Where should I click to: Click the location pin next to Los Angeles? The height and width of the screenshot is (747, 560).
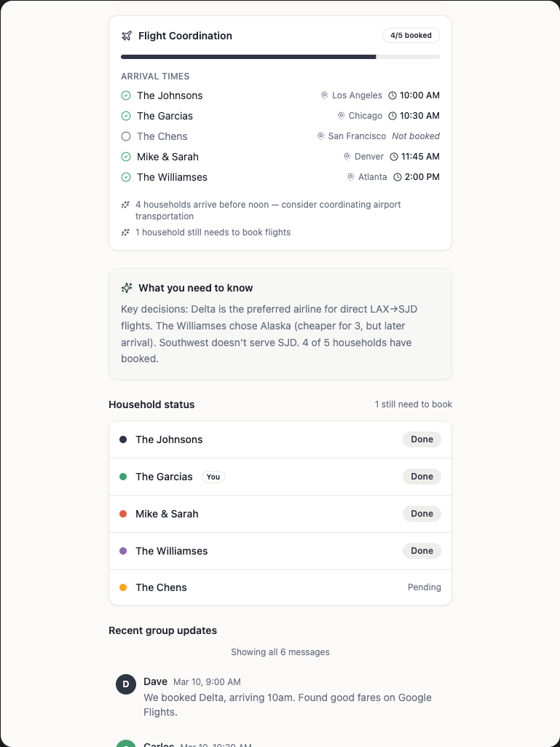(325, 95)
